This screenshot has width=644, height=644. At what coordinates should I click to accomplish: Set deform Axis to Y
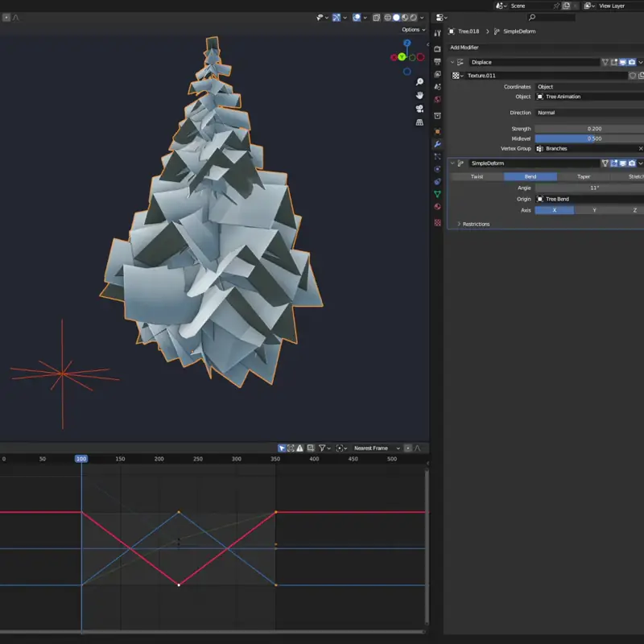594,210
